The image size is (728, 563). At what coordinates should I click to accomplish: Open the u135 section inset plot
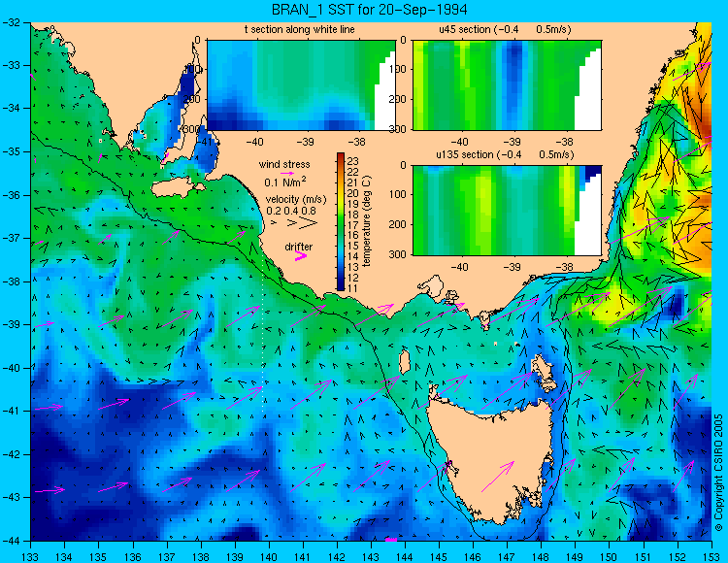507,211
